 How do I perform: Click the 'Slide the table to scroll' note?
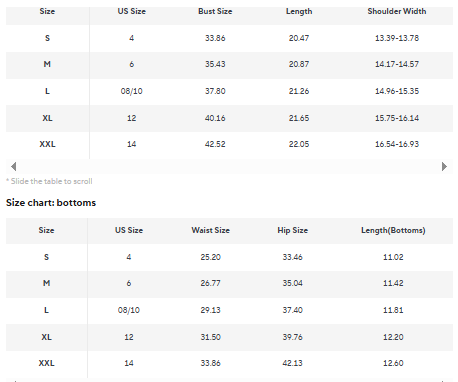click(x=49, y=181)
